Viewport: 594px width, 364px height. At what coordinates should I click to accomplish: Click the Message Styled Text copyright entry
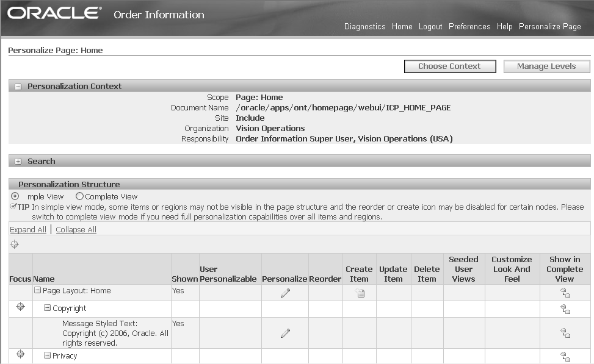[x=115, y=333]
